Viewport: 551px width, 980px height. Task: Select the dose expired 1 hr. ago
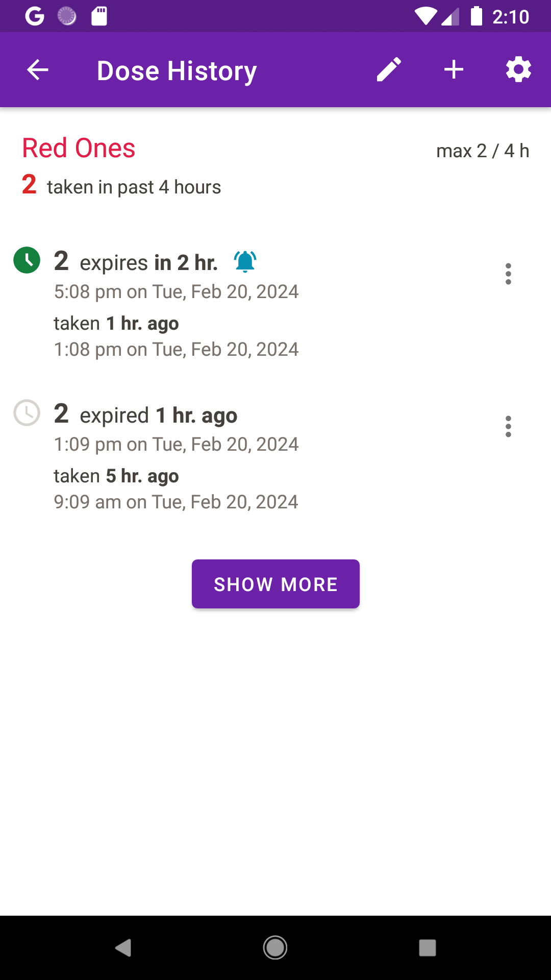(158, 416)
